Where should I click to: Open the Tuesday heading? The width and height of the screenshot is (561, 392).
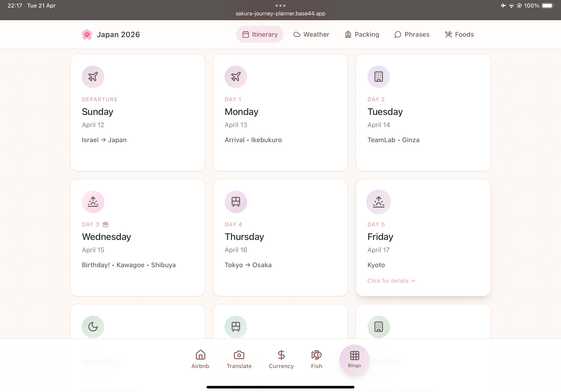click(x=385, y=112)
